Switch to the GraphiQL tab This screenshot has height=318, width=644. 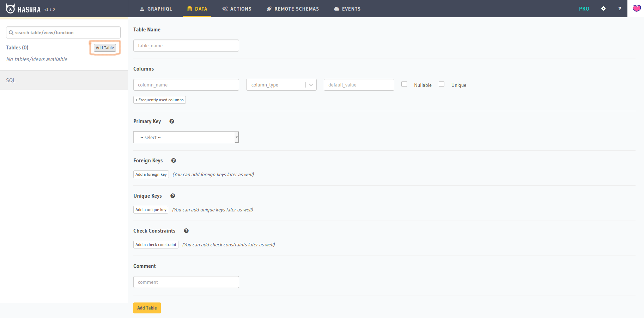tap(156, 9)
